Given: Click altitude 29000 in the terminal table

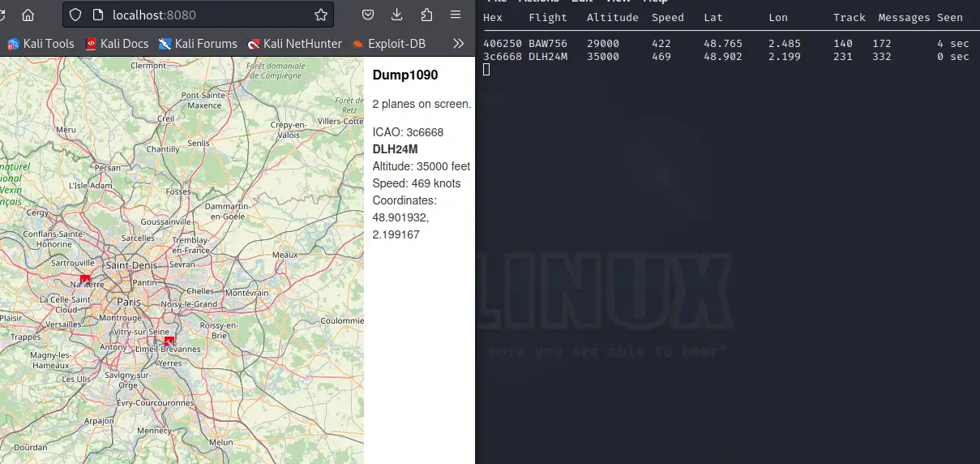Looking at the screenshot, I should (x=603, y=44).
